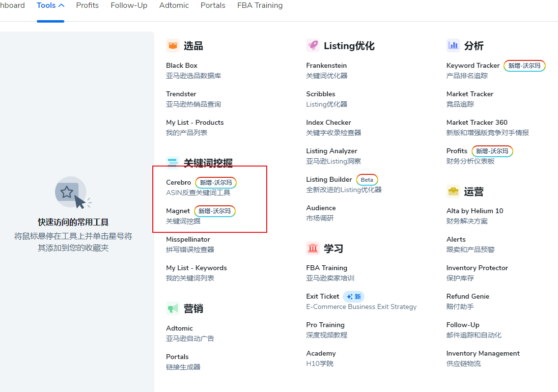558x392 pixels.
Task: Open the Cerebro ASIN reverse lookup tool
Action: 178,182
